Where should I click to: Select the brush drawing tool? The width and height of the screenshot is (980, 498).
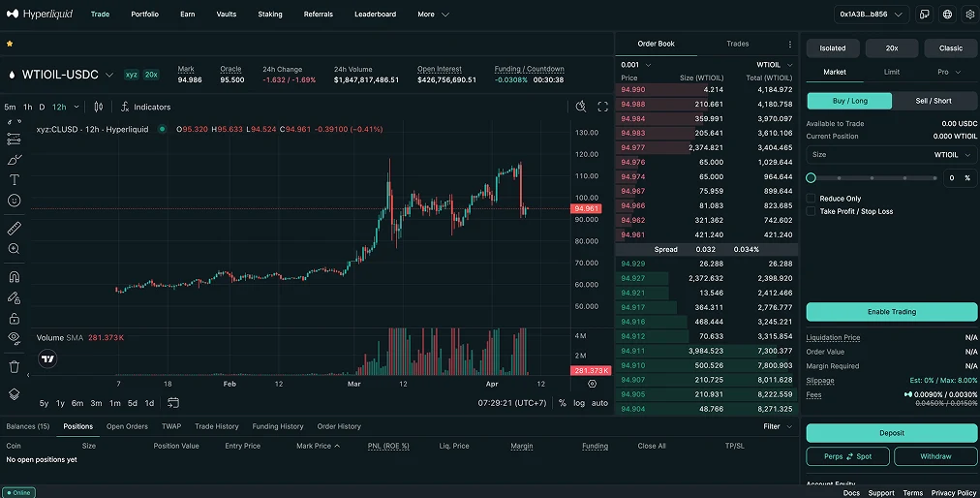pyautogui.click(x=14, y=160)
